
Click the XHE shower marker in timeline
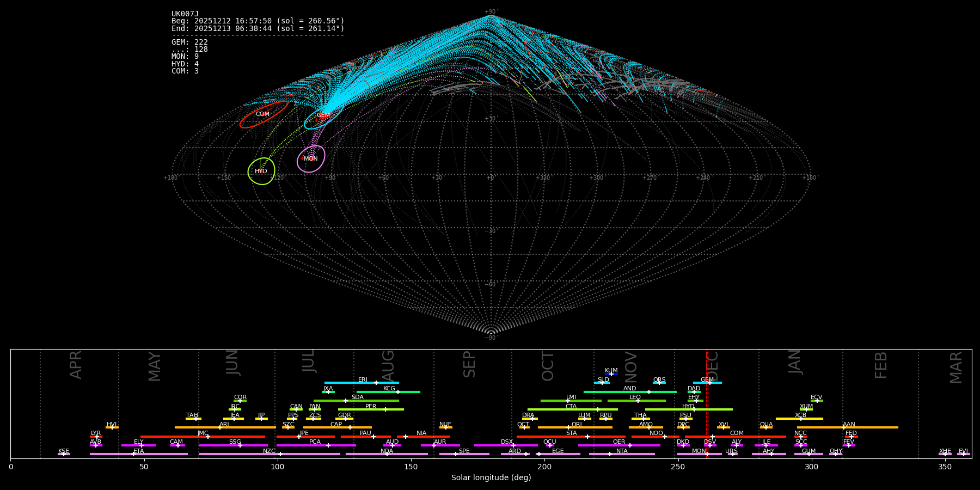[945, 454]
